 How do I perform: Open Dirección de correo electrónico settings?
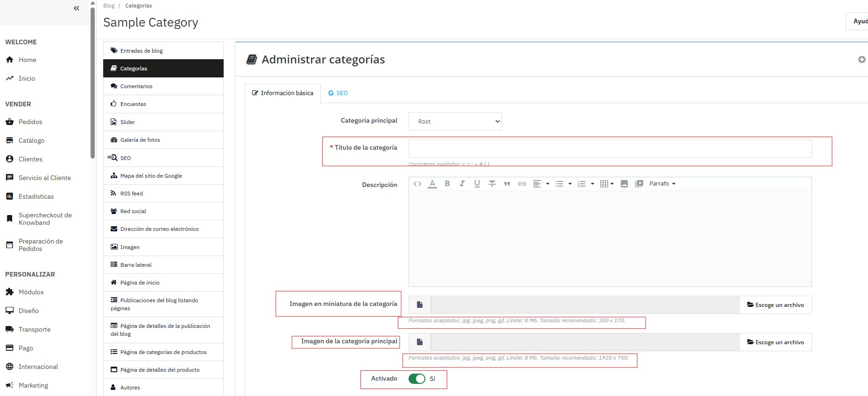[x=163, y=229]
